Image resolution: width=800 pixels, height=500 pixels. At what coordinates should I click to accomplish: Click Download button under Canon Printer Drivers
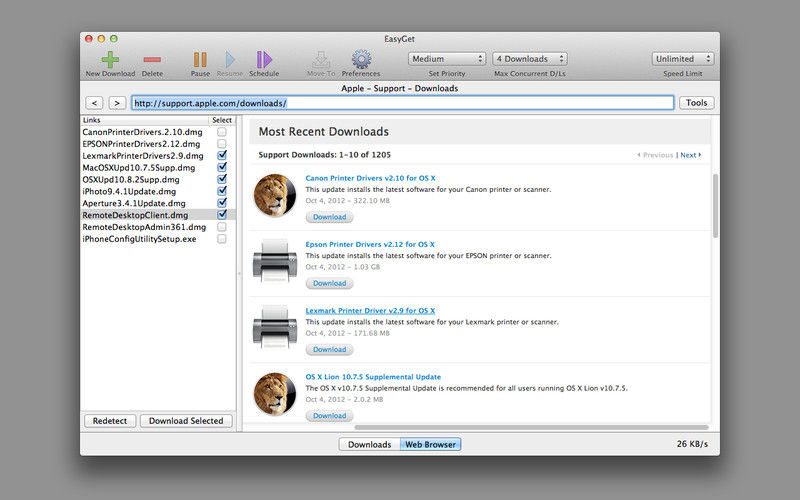[x=330, y=217]
